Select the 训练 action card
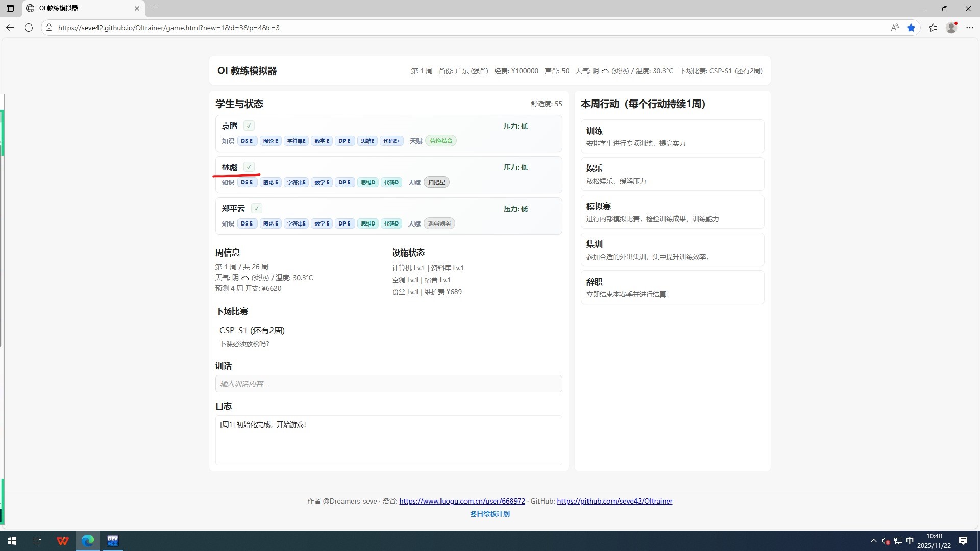Viewport: 980px width, 551px height. coord(672,136)
